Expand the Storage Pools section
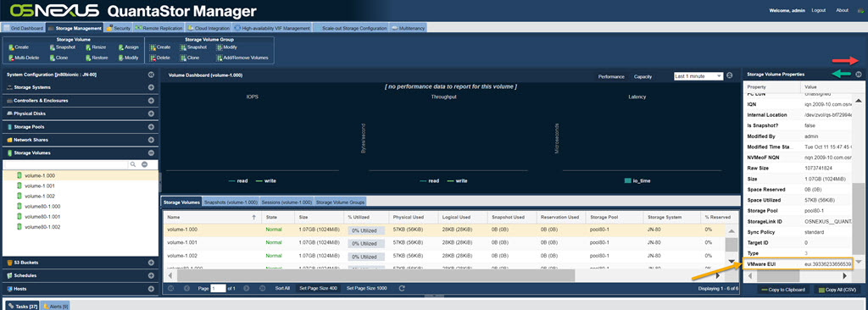 tap(151, 127)
